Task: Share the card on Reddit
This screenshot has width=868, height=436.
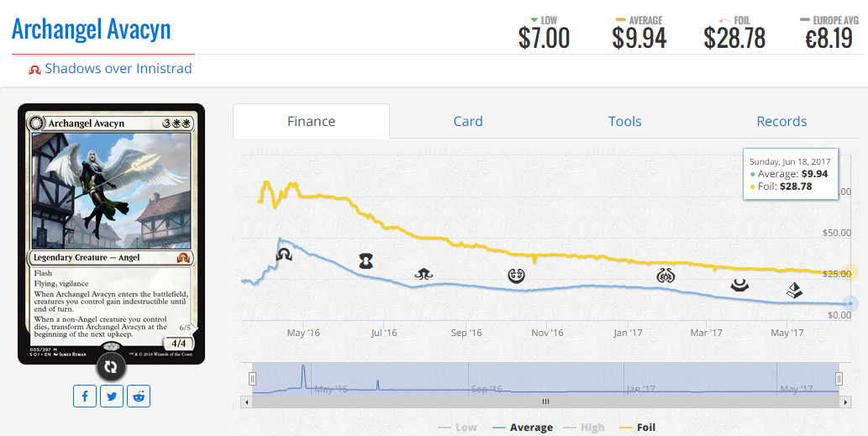Action: point(139,397)
